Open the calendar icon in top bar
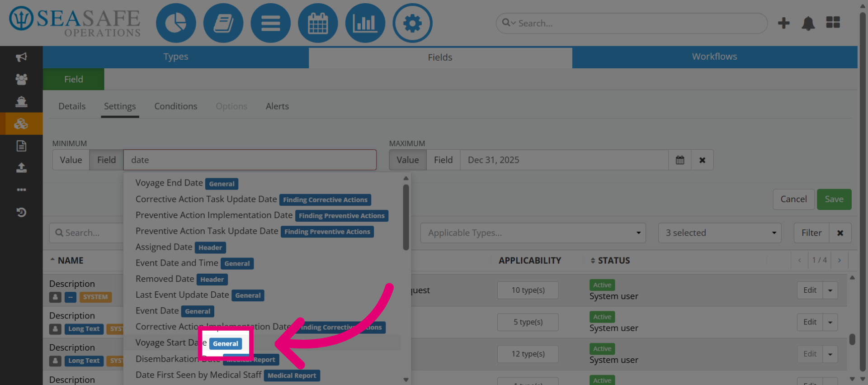The width and height of the screenshot is (868, 385). pyautogui.click(x=318, y=23)
